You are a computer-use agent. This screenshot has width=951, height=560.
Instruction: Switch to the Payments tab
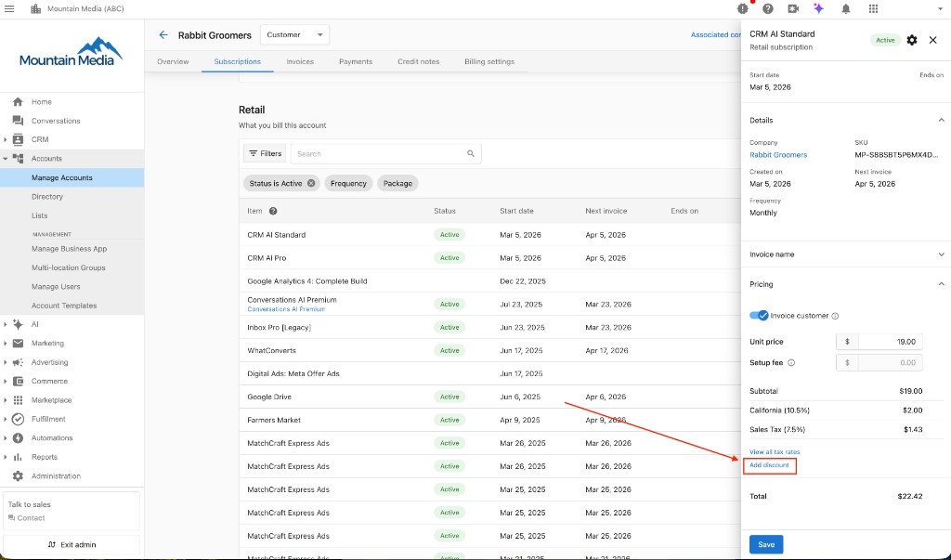[x=356, y=61]
